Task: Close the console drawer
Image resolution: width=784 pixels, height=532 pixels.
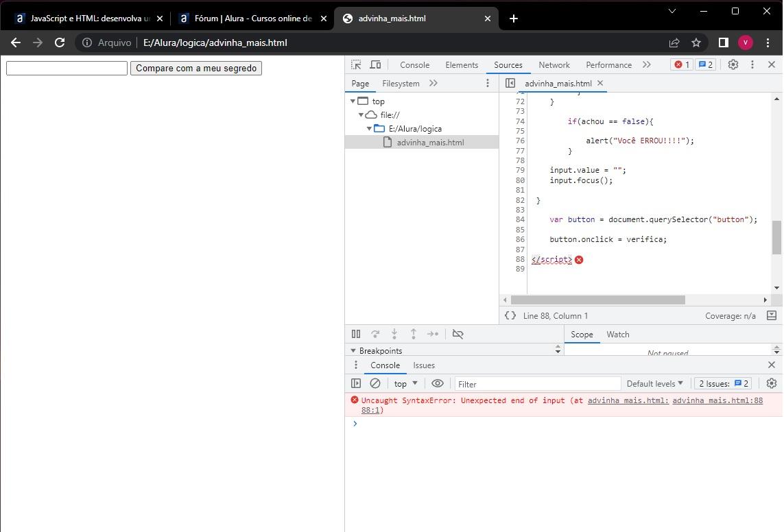Action: pyautogui.click(x=771, y=365)
